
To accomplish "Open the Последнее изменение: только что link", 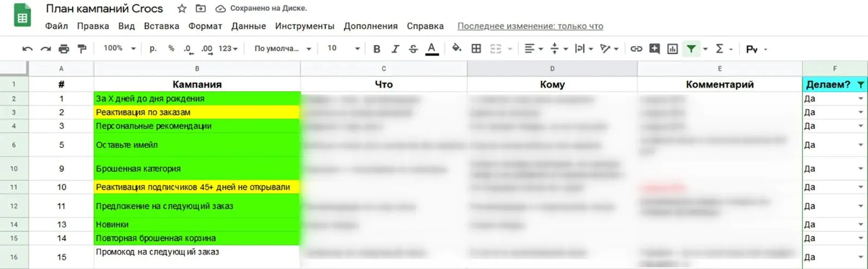I will click(x=530, y=26).
